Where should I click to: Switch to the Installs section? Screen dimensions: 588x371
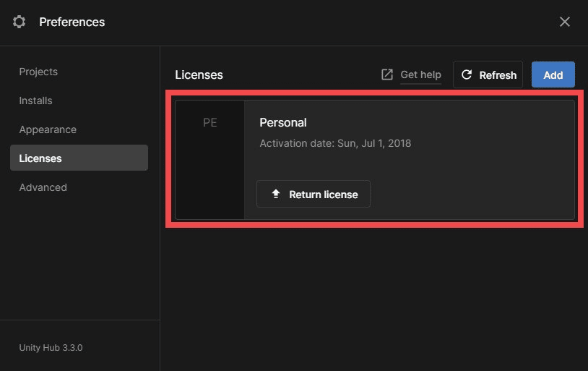tap(35, 101)
